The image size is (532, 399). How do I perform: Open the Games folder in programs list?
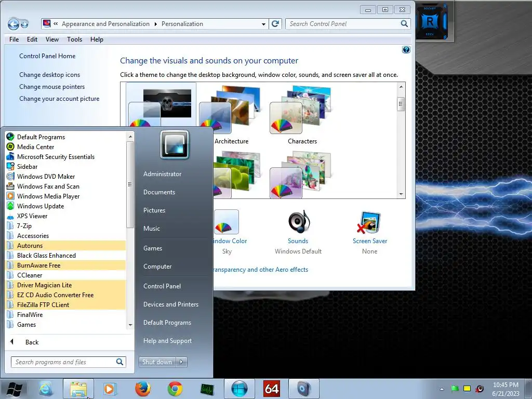point(66,324)
